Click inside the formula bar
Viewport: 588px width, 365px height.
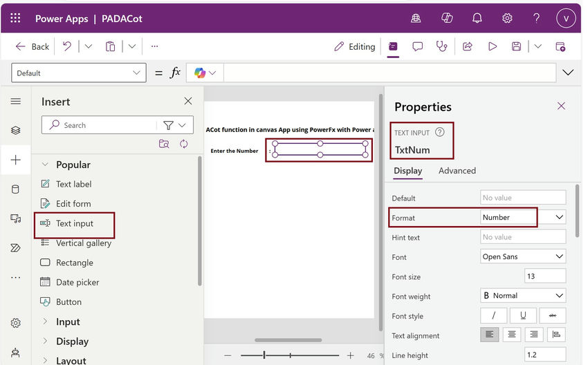[x=389, y=73]
